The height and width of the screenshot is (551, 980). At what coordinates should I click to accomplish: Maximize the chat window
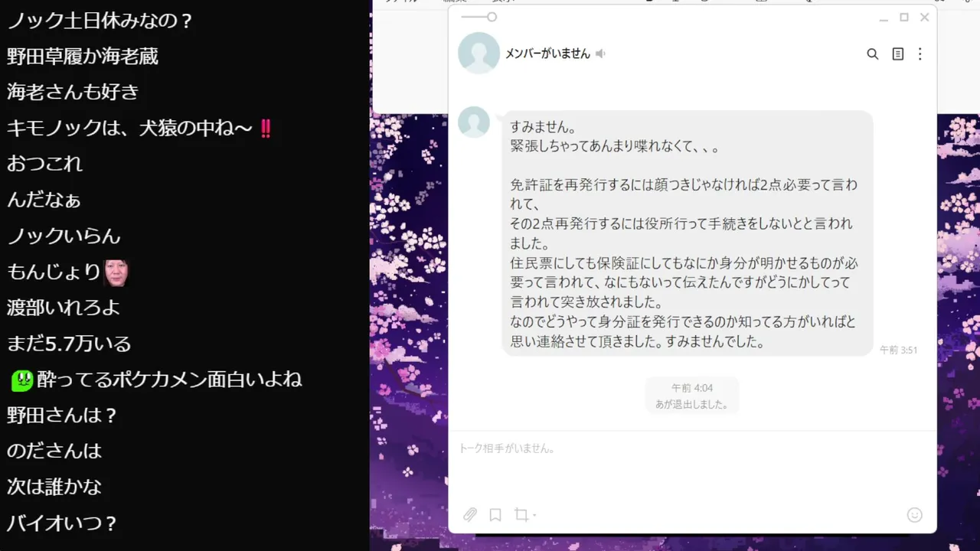click(904, 18)
